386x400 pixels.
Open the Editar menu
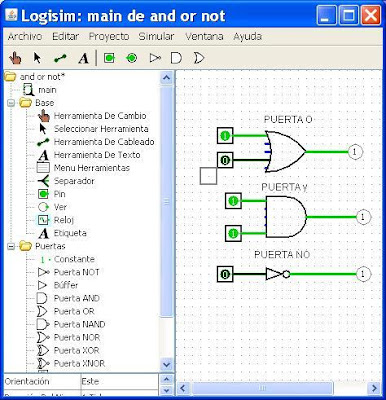click(x=65, y=36)
